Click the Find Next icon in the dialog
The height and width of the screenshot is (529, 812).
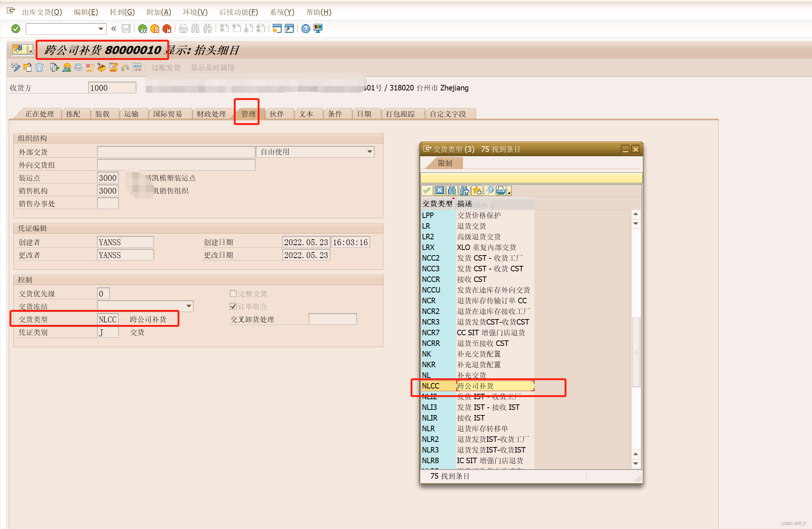click(x=464, y=190)
